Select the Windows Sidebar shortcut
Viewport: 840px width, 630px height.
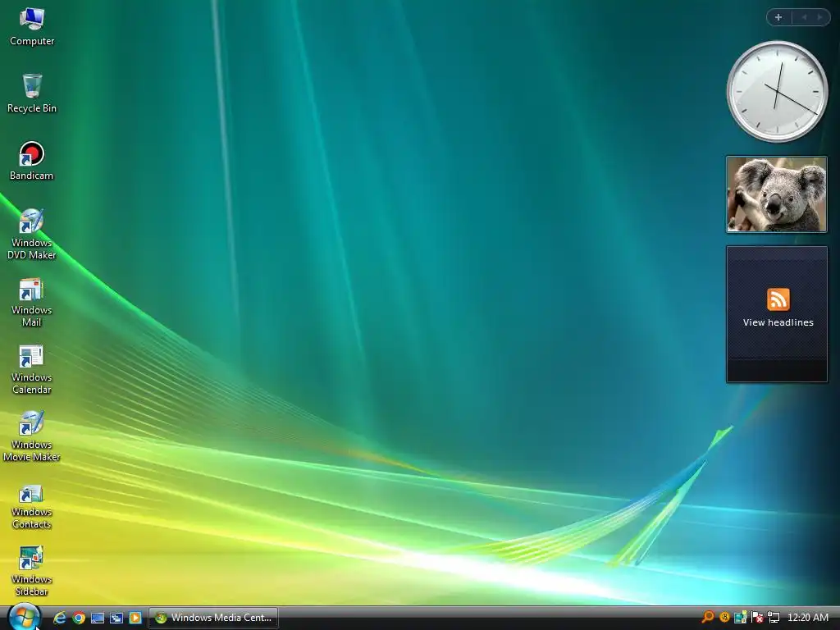click(x=32, y=571)
